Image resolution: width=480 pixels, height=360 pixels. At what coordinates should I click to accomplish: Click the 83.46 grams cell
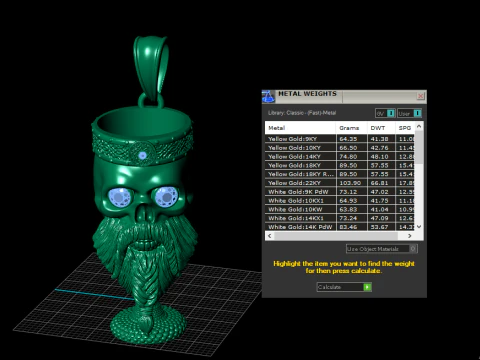[x=352, y=227]
